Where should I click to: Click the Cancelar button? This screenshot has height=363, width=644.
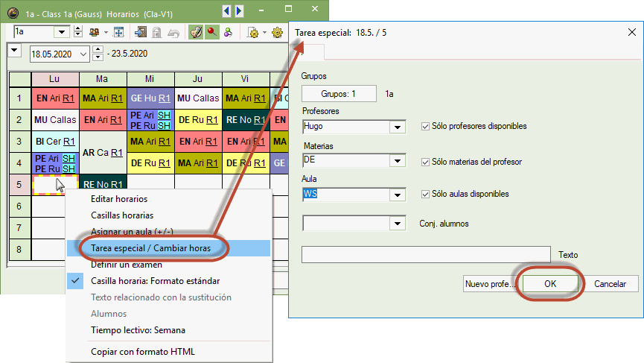point(610,284)
